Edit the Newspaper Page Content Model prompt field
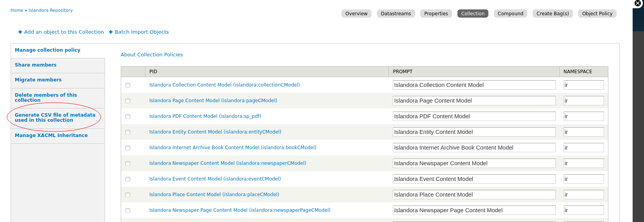Image resolution: width=644 pixels, height=222 pixels. tap(474, 210)
